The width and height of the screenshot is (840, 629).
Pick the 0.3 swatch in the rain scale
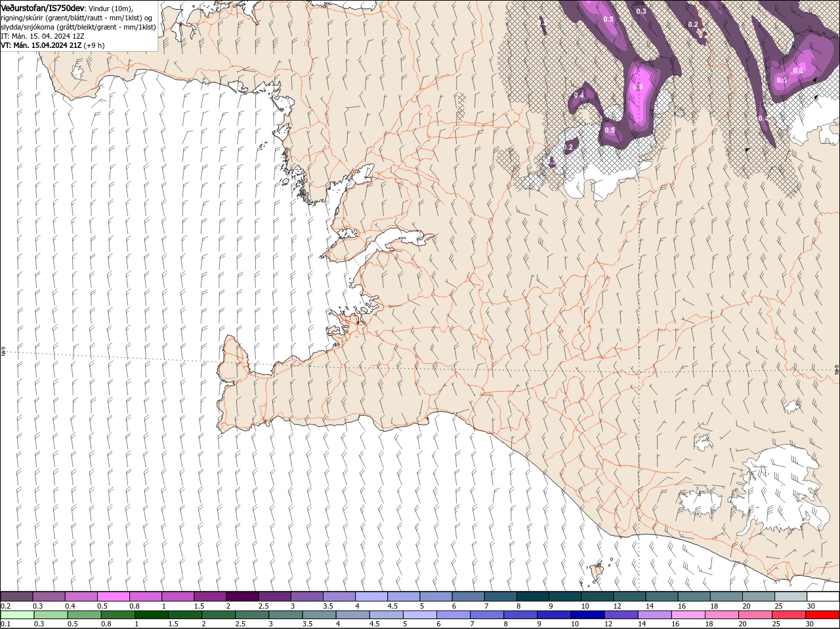[x=51, y=615]
